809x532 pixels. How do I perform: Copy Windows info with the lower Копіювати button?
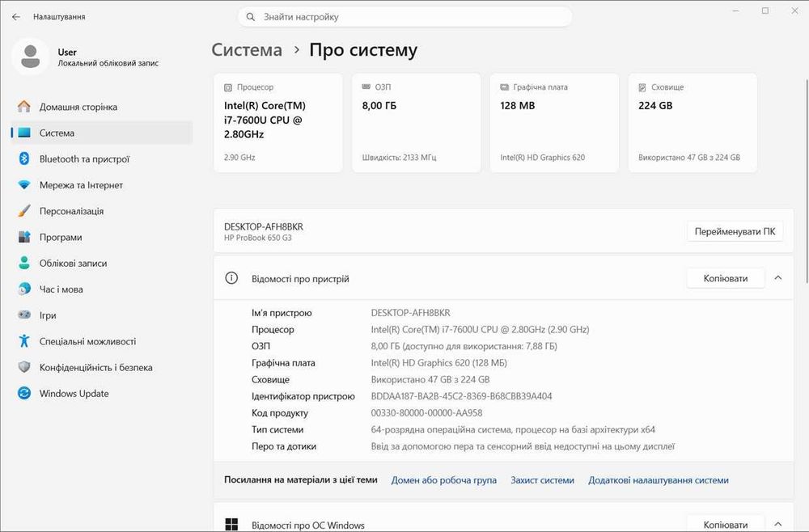click(726, 524)
